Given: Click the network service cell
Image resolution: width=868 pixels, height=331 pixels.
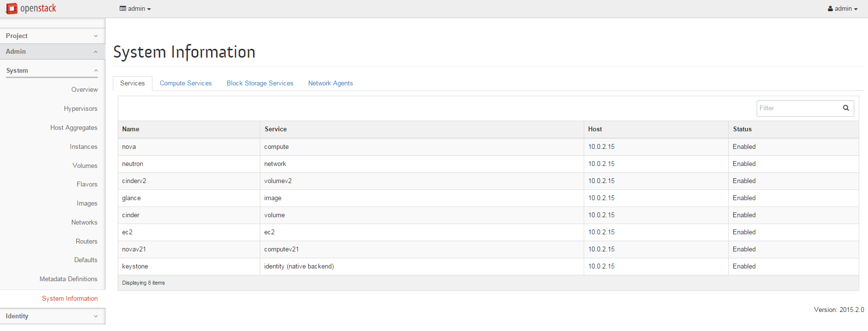Looking at the screenshot, I should pos(422,164).
